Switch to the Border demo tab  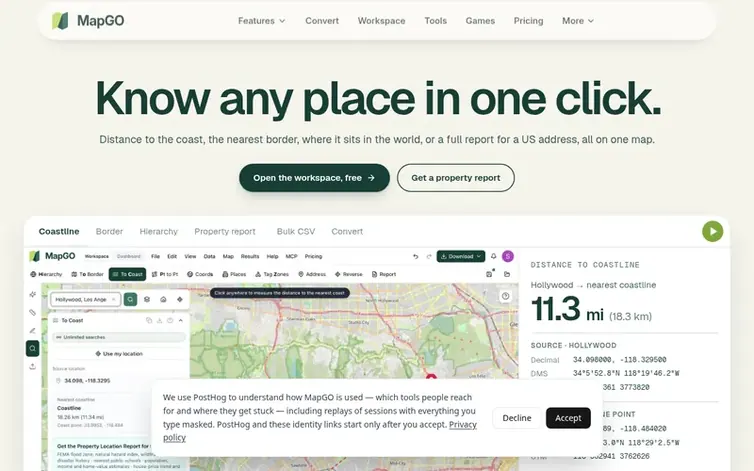coord(109,231)
